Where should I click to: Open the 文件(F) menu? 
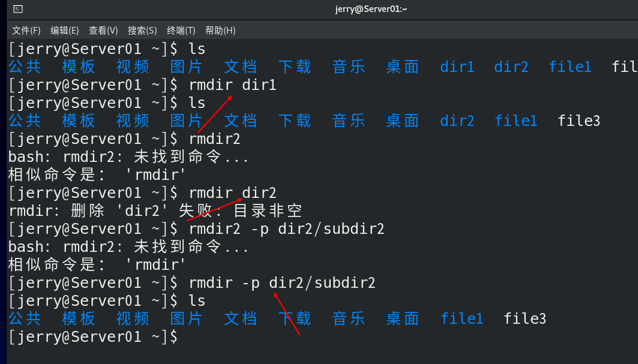pyautogui.click(x=26, y=31)
